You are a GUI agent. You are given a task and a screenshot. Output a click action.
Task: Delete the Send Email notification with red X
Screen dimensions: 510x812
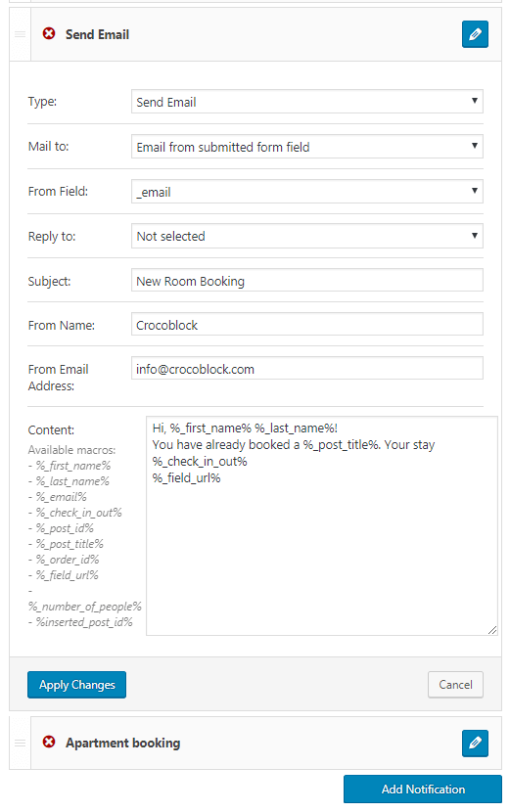tap(49, 34)
